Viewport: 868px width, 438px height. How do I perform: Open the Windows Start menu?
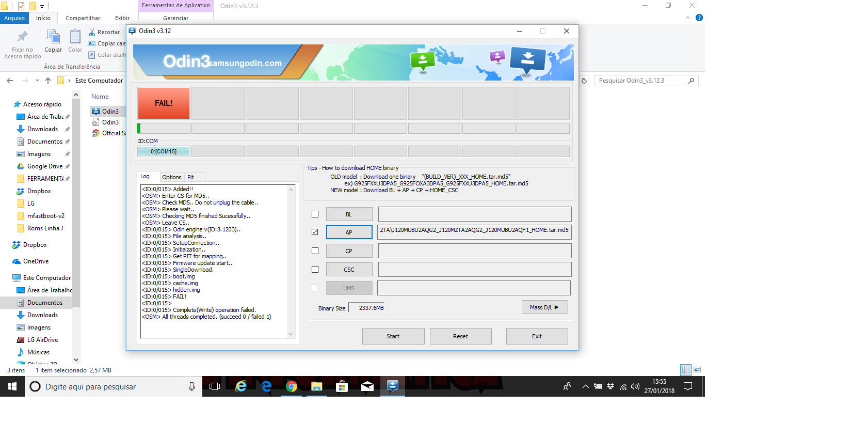(12, 386)
